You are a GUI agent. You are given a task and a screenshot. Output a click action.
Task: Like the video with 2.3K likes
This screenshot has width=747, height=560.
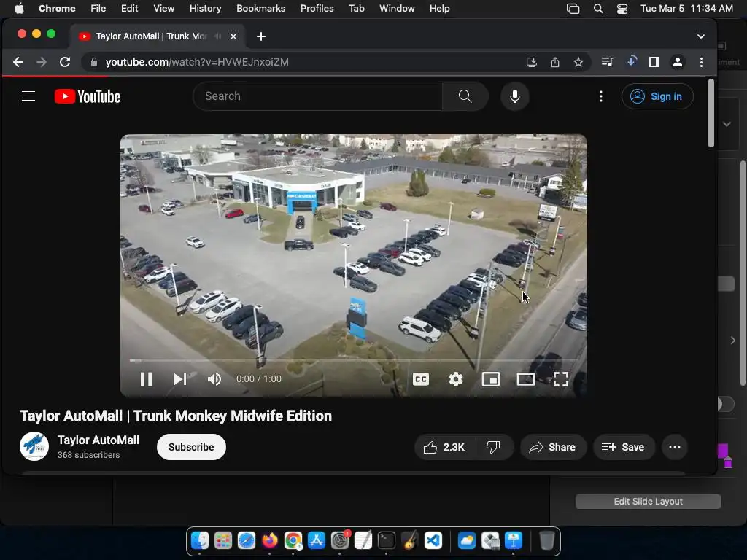[x=444, y=447]
